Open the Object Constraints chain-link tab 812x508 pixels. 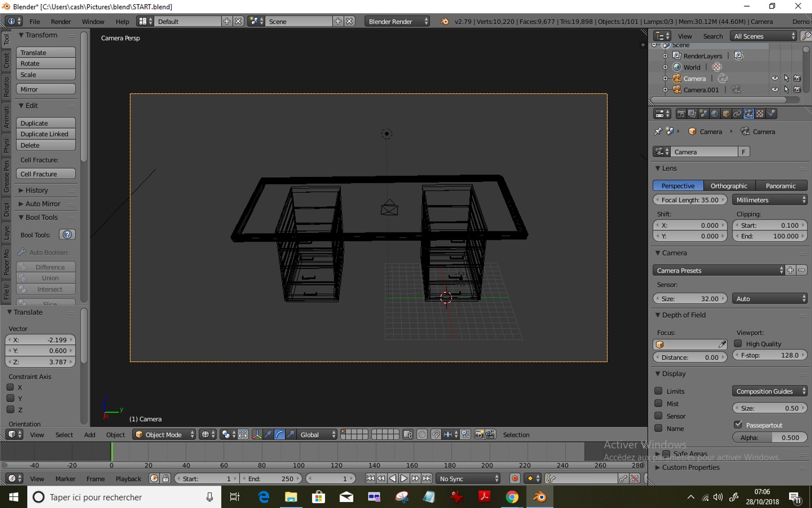coord(737,114)
